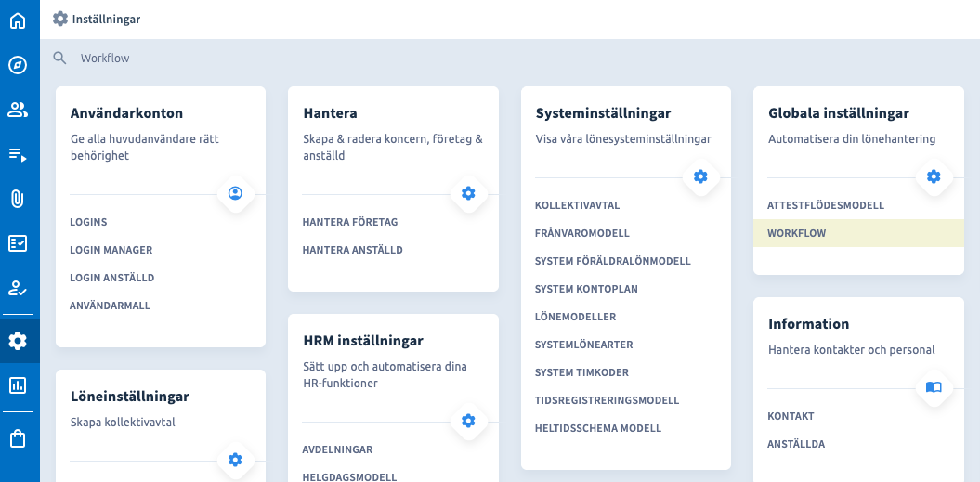
Task: Click the compass explore icon in sidebar
Action: (18, 65)
